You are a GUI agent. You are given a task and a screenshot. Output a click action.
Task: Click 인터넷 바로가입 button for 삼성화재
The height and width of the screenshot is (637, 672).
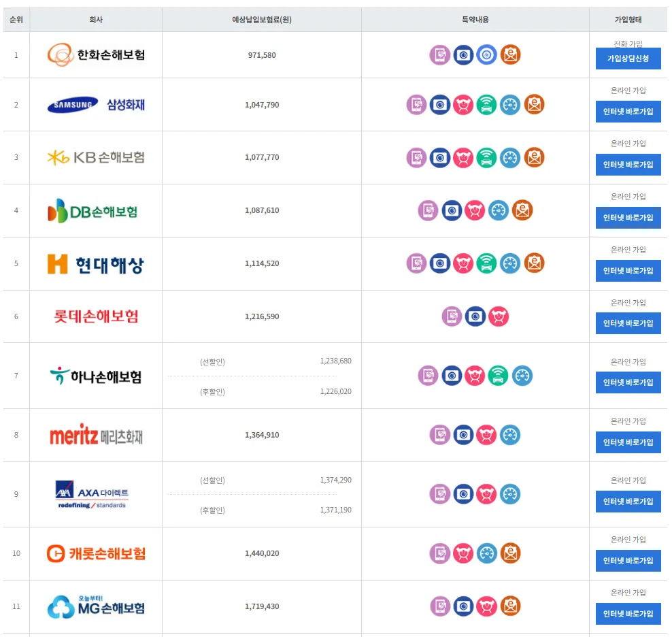click(x=628, y=112)
